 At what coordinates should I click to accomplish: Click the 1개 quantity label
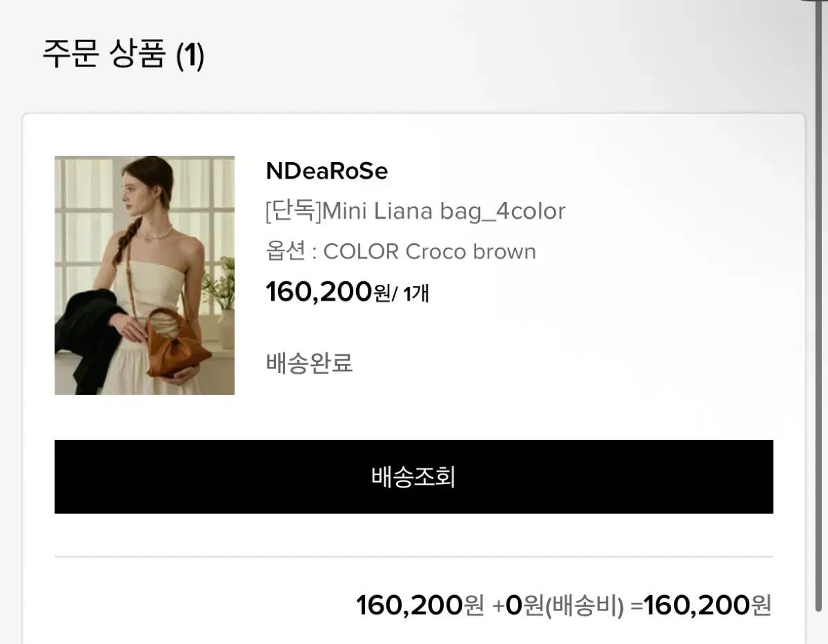point(416,294)
